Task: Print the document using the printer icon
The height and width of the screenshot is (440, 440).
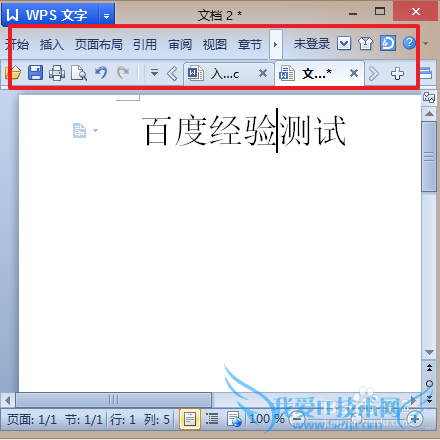Action: click(x=57, y=73)
